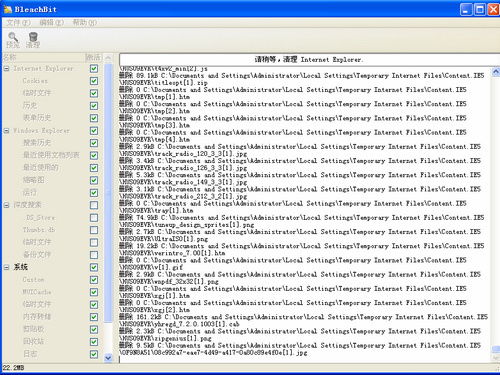
Task: Select the 缩略图 tree item
Action: (x=33, y=180)
